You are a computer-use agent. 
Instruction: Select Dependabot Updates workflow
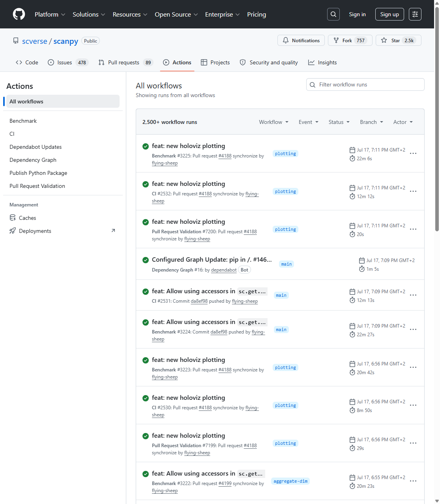[x=63, y=147]
